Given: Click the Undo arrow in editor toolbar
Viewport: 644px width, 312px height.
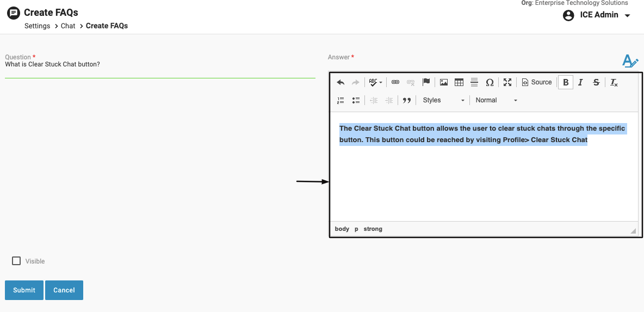Looking at the screenshot, I should point(340,82).
